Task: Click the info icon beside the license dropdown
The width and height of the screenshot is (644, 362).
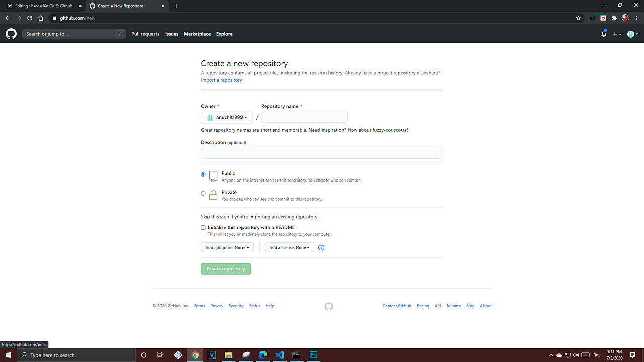Action: (321, 247)
